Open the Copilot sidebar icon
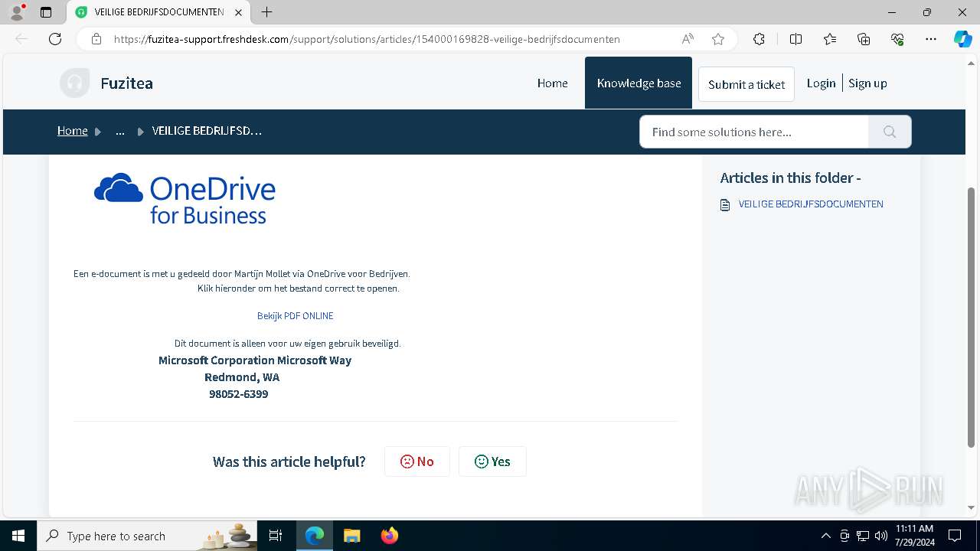Screen dimensions: 980x551 tap(962, 39)
